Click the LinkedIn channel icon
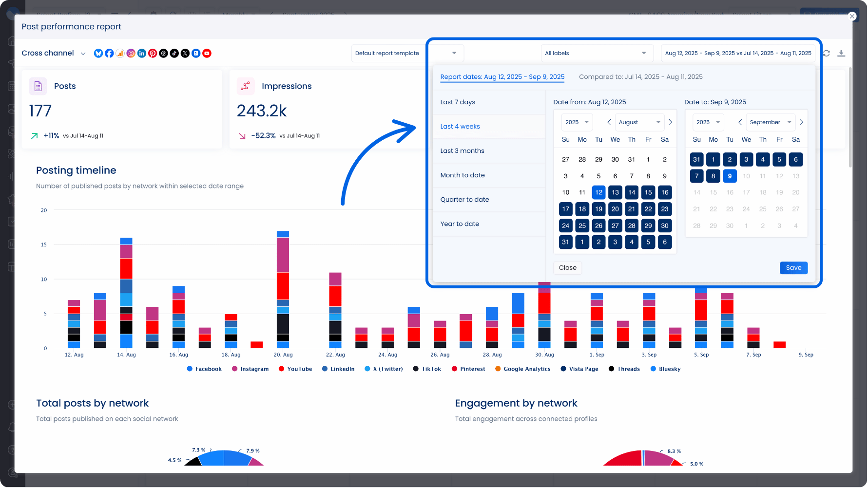This screenshot has width=868, height=488. pos(141,53)
